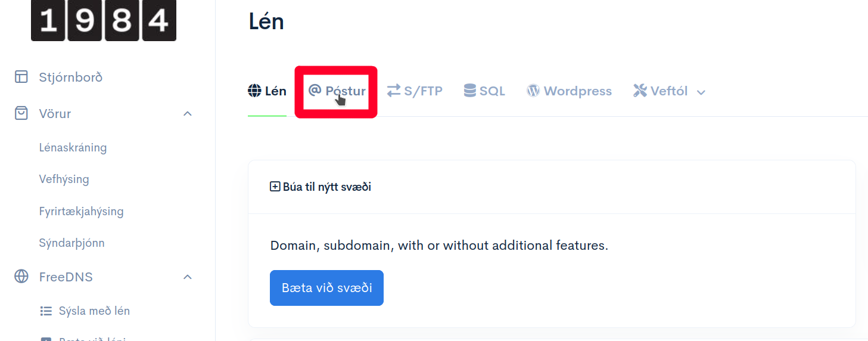The image size is (868, 341).
Task: Select the Lén tab
Action: point(267,91)
